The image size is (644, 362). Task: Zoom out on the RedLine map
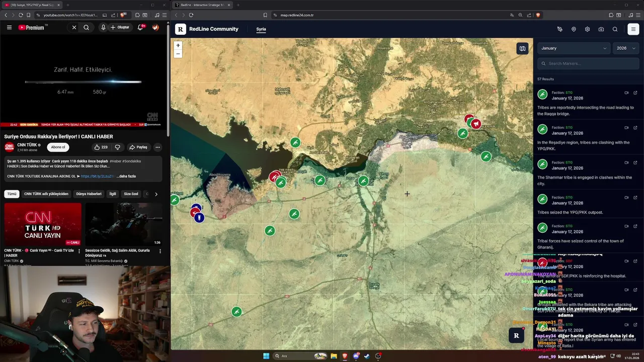point(178,53)
